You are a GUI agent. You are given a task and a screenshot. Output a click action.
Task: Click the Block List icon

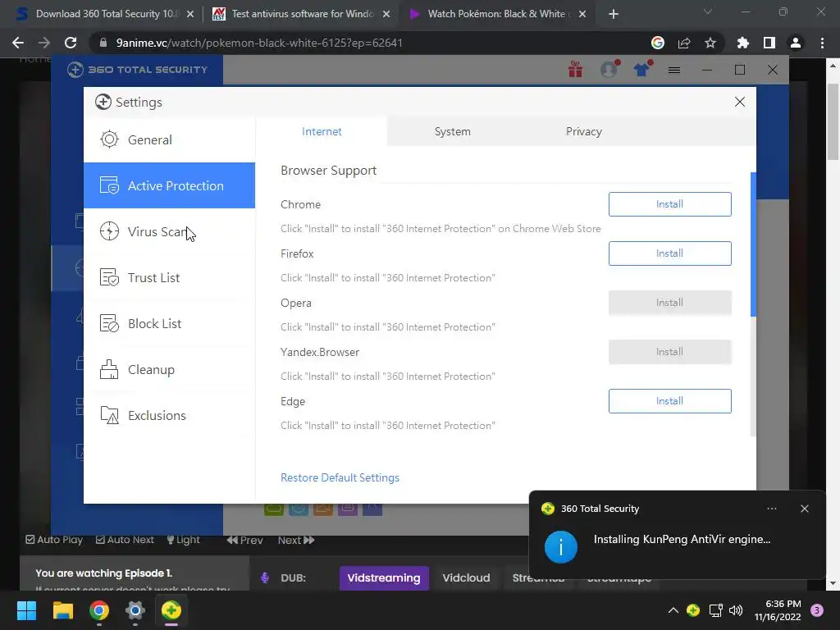(109, 323)
